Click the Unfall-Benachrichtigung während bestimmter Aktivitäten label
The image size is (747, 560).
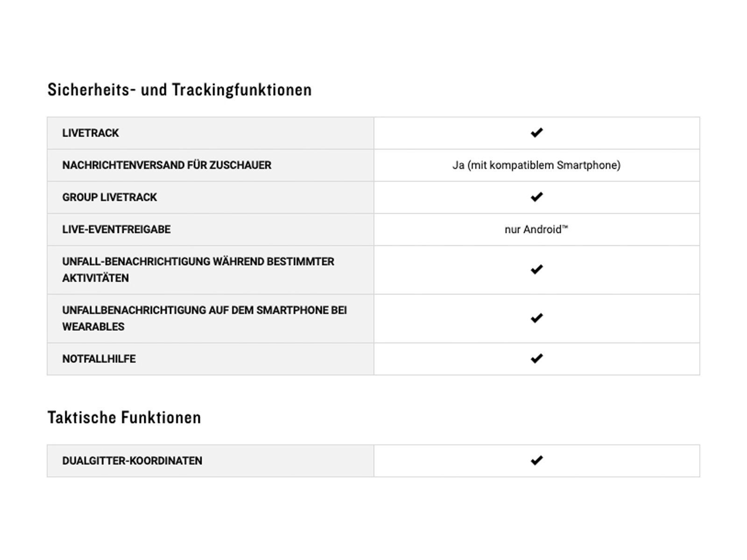[198, 270]
